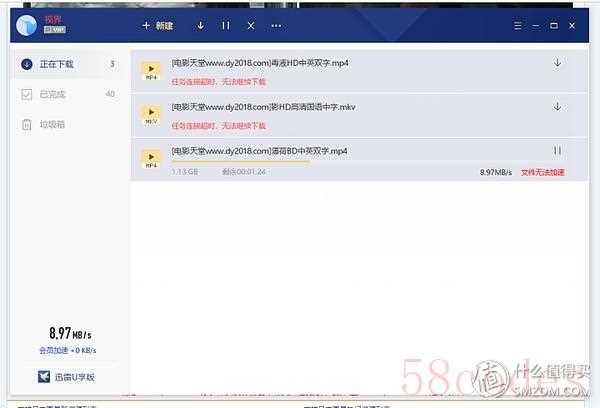Click the MP4 file icon for 海葡BD
The height and width of the screenshot is (408, 600).
point(152,158)
